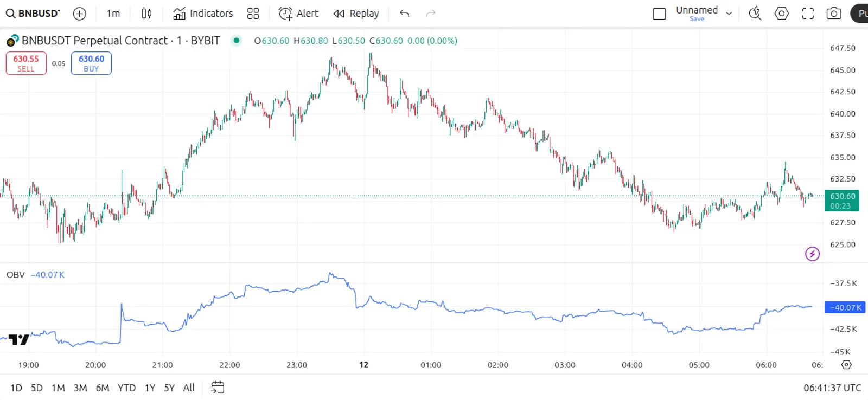This screenshot has width=868, height=400.
Task: Enter fullscreen mode
Action: pyautogui.click(x=808, y=14)
